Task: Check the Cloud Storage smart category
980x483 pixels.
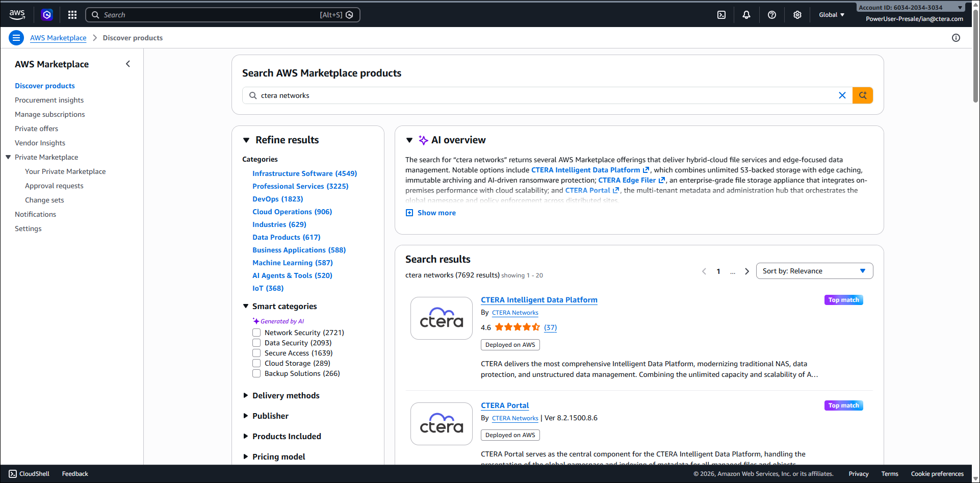Action: (x=256, y=363)
